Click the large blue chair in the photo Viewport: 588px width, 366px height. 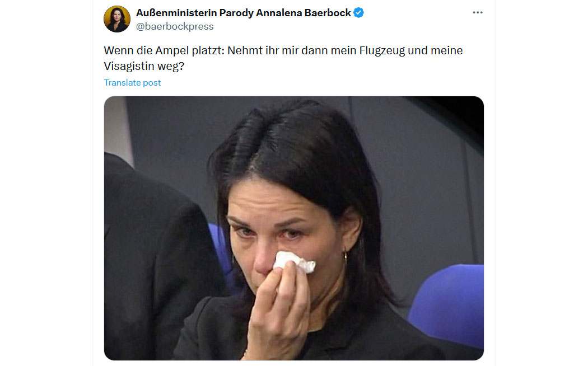click(448, 303)
